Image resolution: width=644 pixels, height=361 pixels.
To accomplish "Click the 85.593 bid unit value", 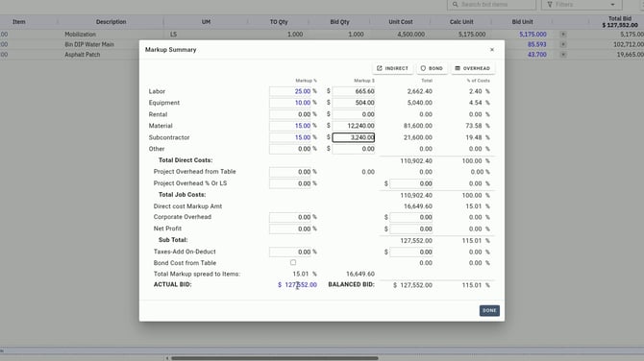I will tap(536, 44).
